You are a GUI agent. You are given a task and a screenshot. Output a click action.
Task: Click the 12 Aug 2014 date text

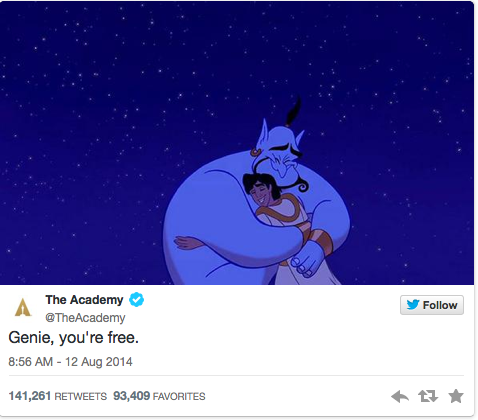[99, 362]
